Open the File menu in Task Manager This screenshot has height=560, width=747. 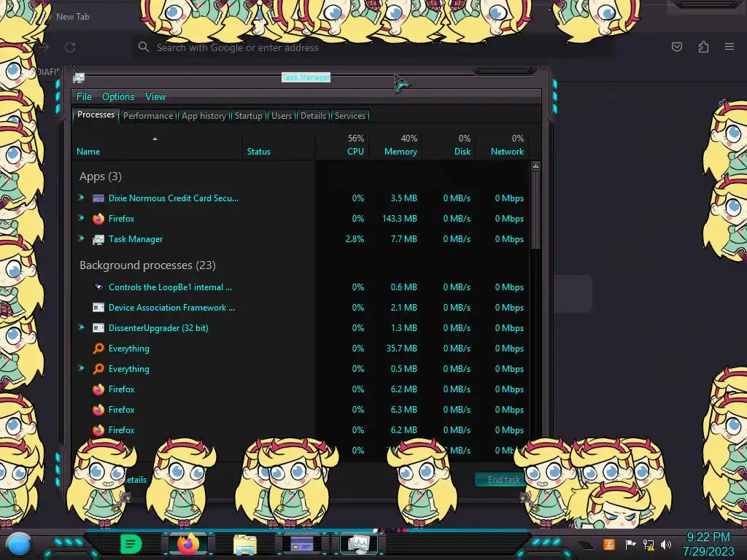[84, 97]
